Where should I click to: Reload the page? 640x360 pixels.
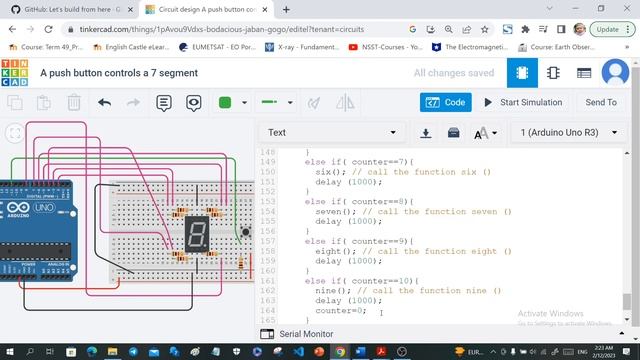(48, 29)
